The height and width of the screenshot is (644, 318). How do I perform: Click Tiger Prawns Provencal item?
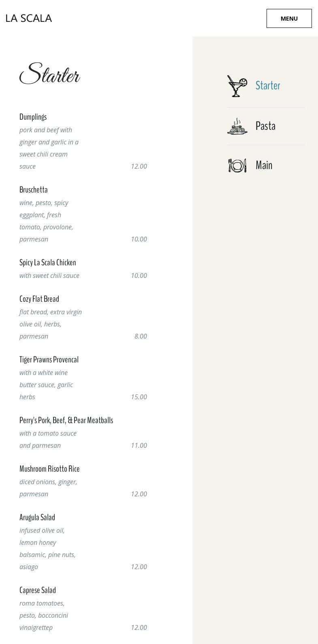pyautogui.click(x=49, y=360)
